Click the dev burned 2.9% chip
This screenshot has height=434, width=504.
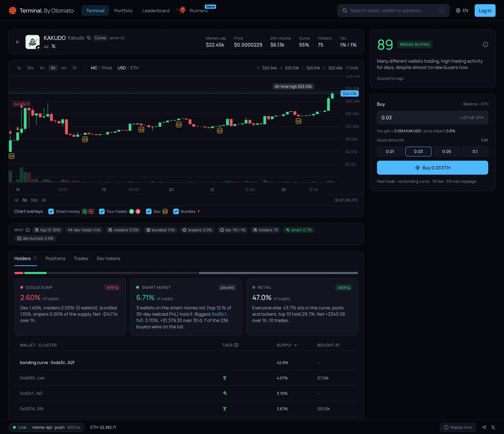coord(35,238)
